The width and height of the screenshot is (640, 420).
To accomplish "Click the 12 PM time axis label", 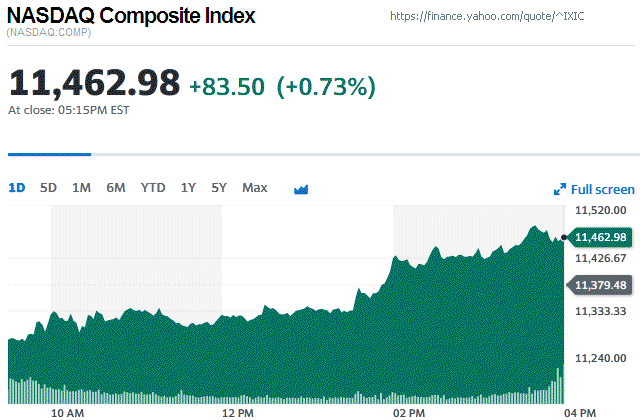I will [236, 411].
